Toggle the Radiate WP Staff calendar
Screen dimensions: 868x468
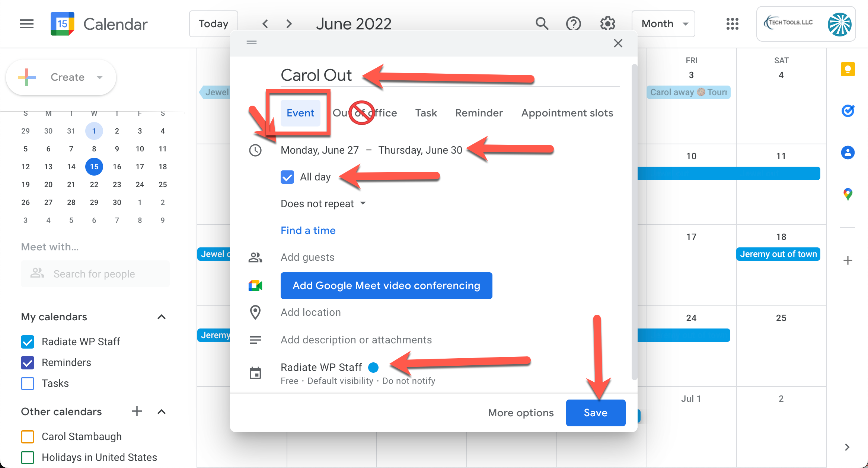click(x=28, y=342)
